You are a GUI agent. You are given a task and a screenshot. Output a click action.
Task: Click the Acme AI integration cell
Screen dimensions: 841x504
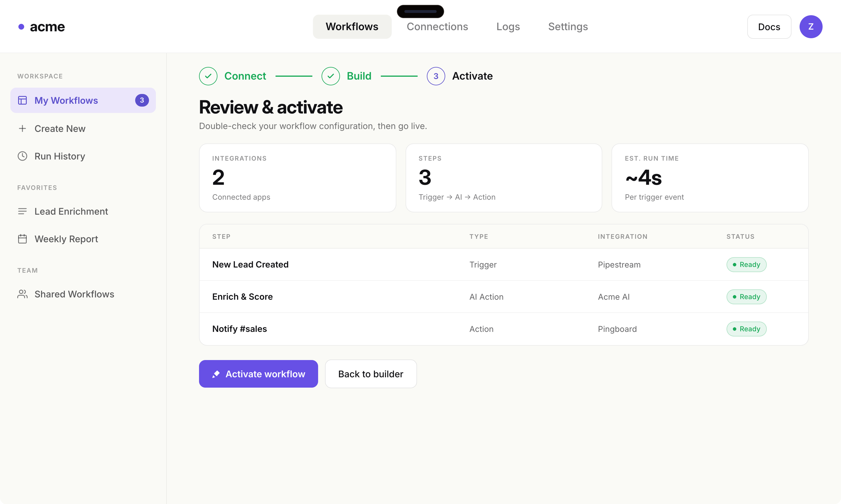tap(613, 297)
